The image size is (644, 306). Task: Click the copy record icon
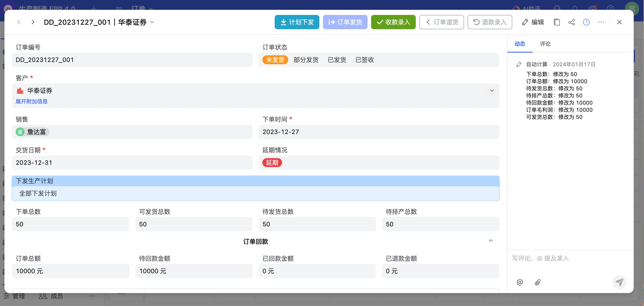[x=557, y=22]
